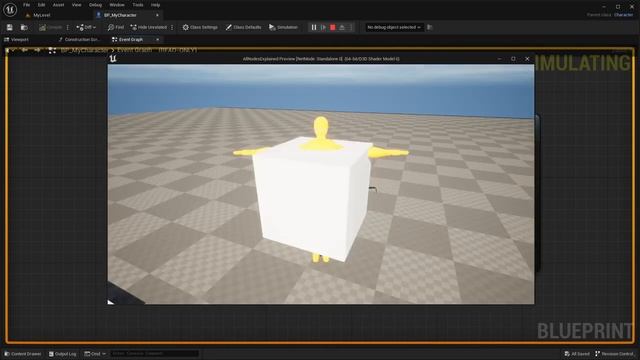Open the Cmd type dropdown
Viewport: 640px width, 360px height.
95,354
